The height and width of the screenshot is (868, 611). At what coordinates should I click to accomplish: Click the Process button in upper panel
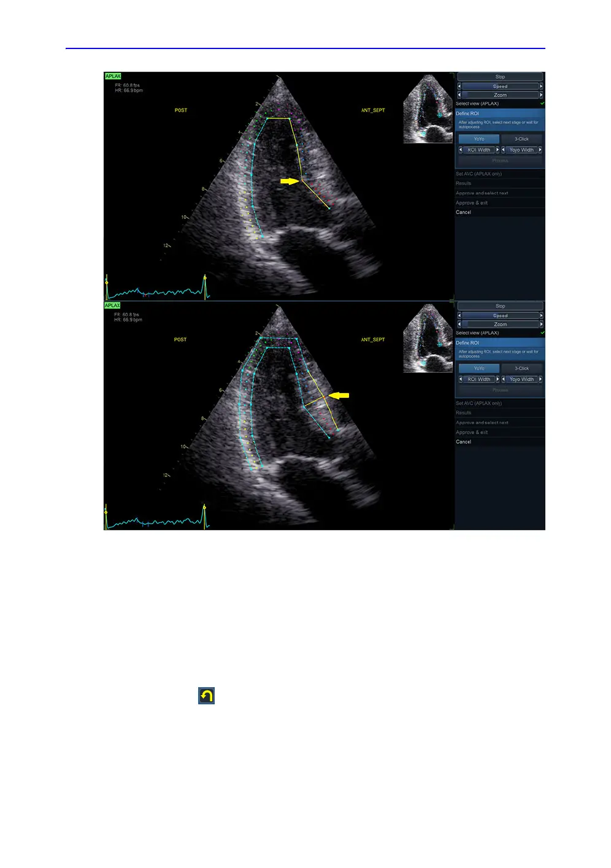[500, 161]
